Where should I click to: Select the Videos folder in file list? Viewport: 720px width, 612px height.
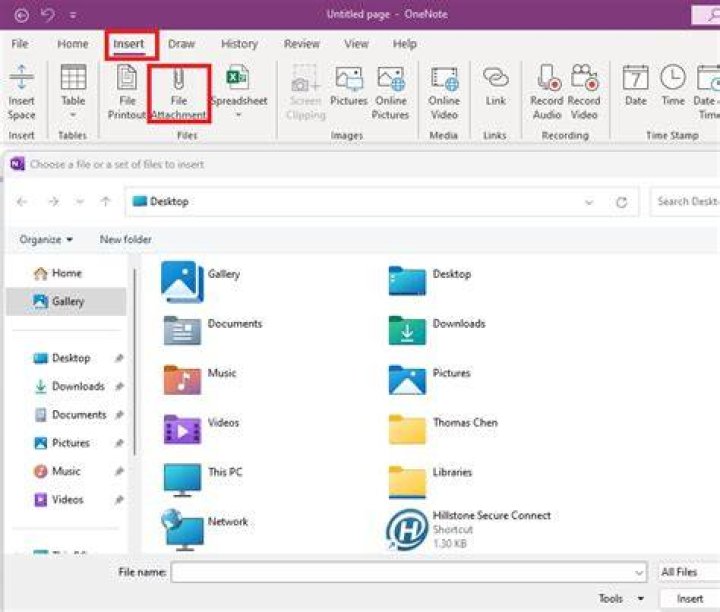click(x=202, y=429)
